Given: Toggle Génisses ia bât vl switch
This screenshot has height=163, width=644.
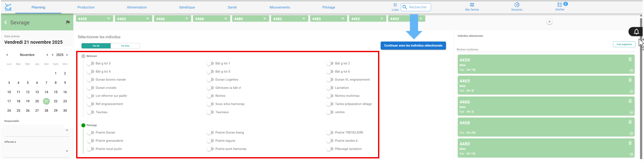Looking at the screenshot, I should [210, 88].
